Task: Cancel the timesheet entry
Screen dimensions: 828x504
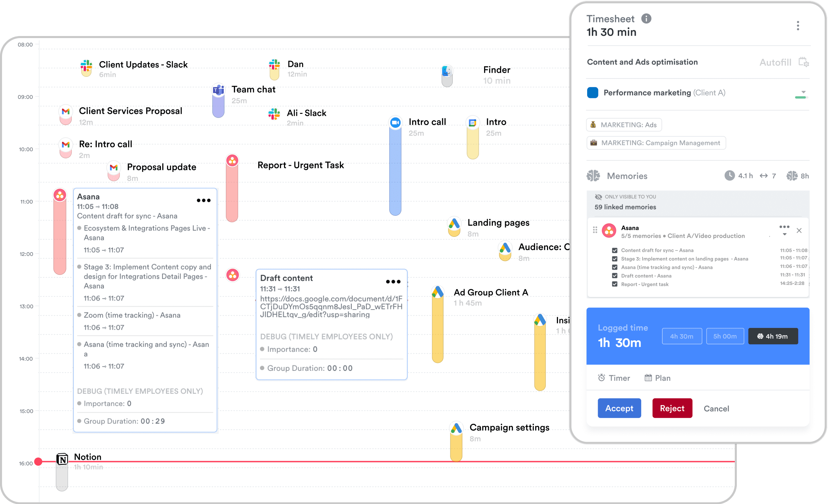Action: click(x=716, y=409)
